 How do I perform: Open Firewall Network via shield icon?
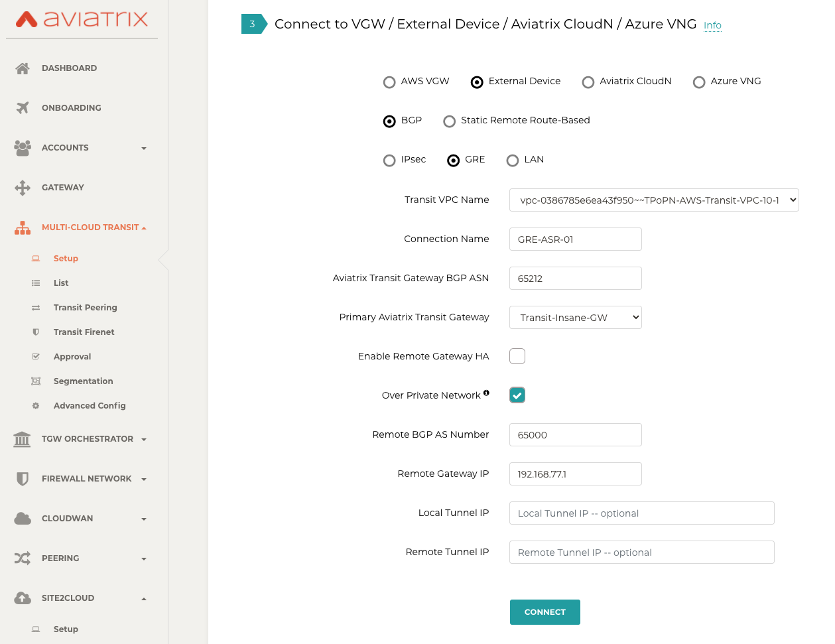[22, 478]
